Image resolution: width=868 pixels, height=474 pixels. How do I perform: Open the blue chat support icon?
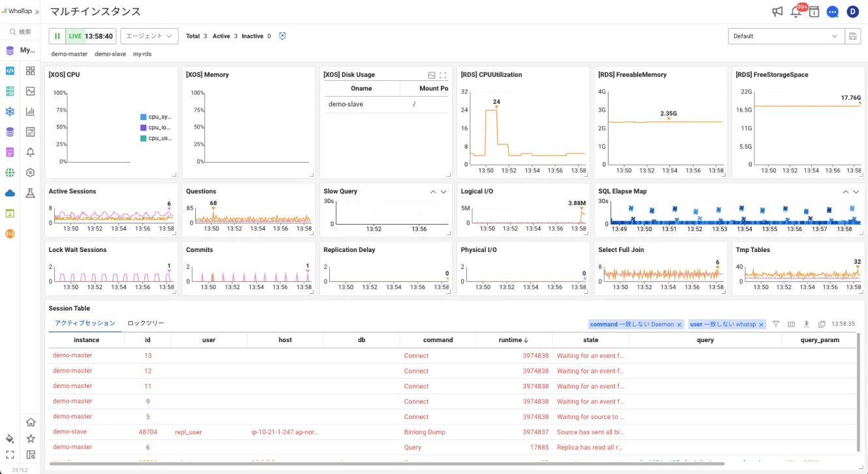(832, 12)
